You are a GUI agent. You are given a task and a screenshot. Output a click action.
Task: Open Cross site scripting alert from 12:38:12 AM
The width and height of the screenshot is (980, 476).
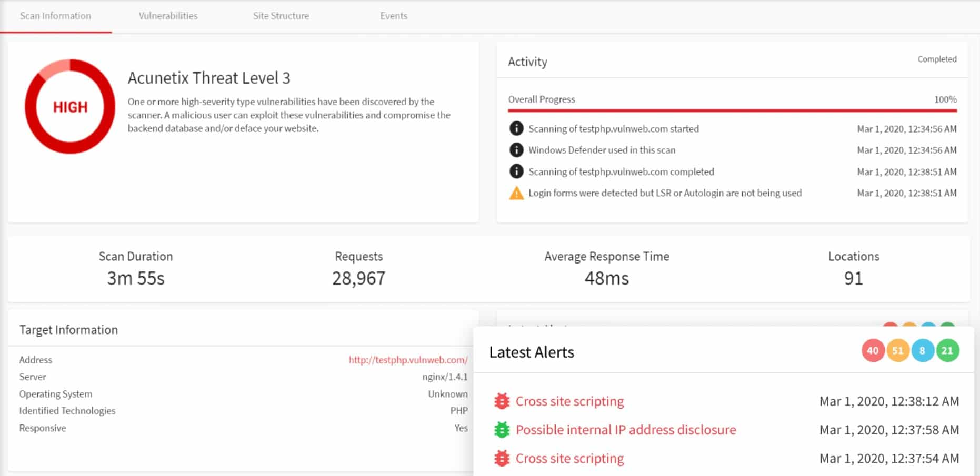[x=569, y=401]
